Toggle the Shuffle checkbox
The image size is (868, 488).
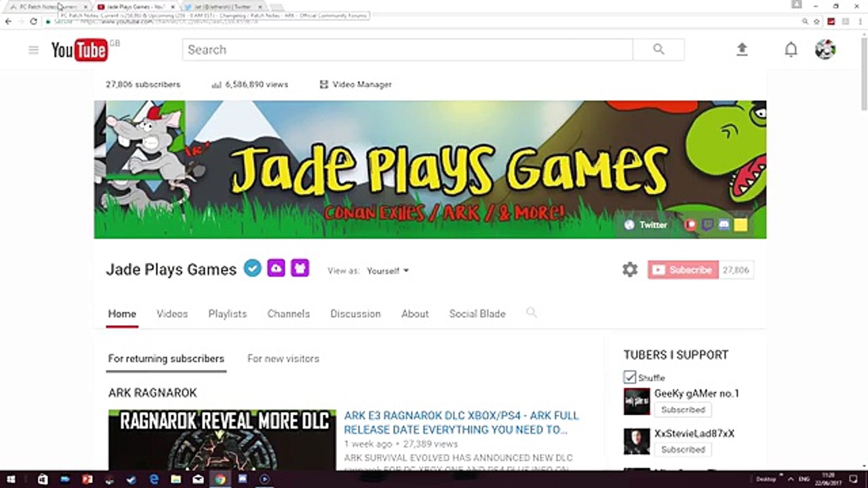(x=629, y=377)
